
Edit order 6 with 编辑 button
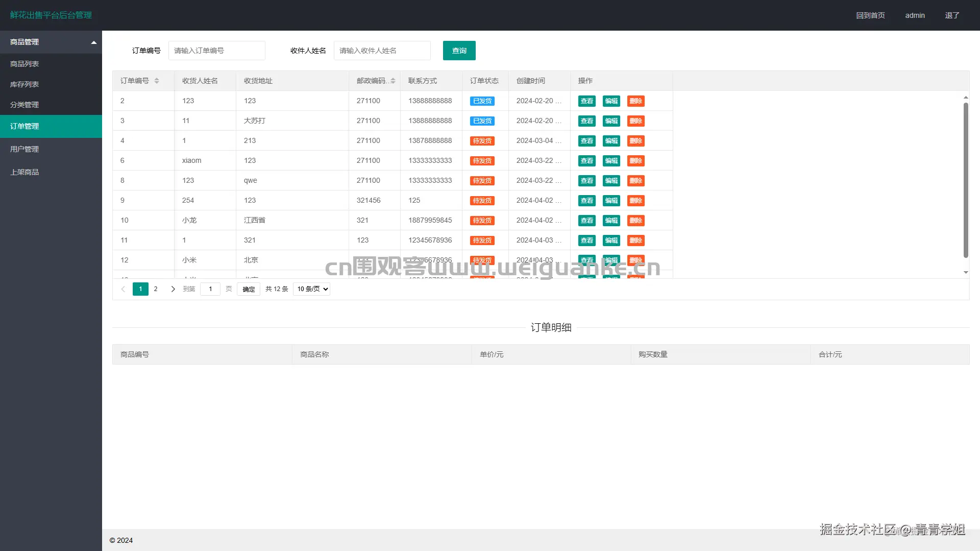(611, 161)
